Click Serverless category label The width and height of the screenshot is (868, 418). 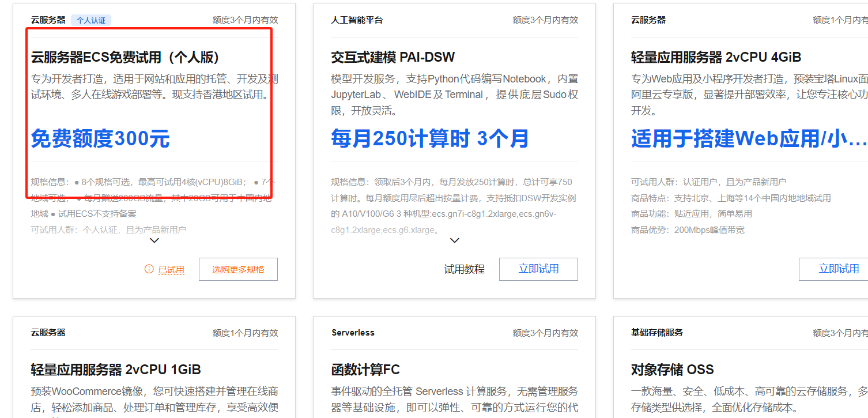point(353,333)
